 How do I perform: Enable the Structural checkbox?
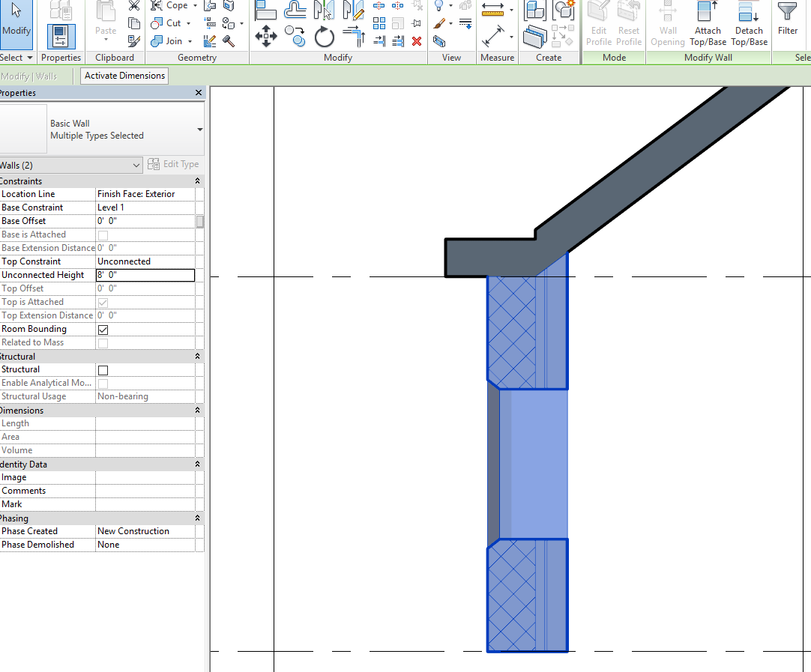pyautogui.click(x=103, y=369)
